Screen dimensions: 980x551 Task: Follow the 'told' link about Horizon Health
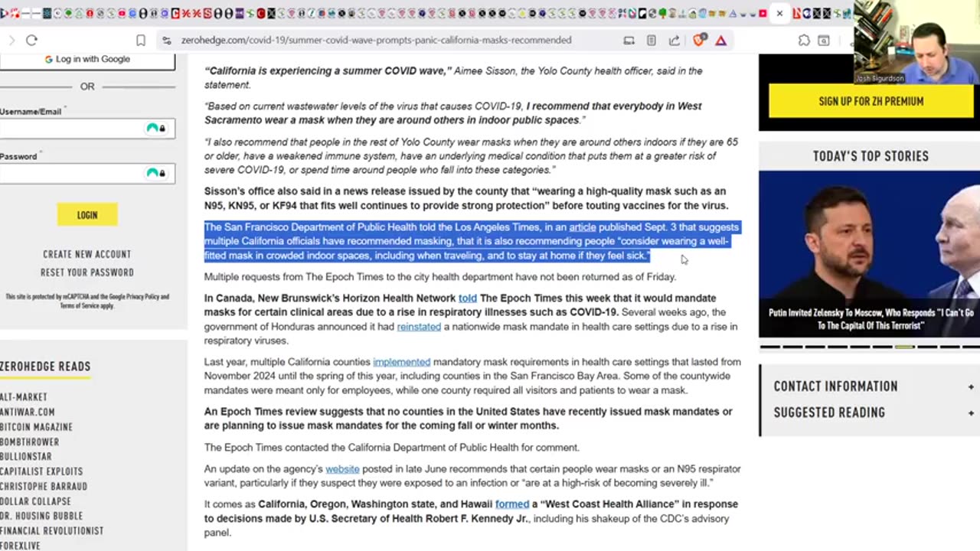coord(467,298)
